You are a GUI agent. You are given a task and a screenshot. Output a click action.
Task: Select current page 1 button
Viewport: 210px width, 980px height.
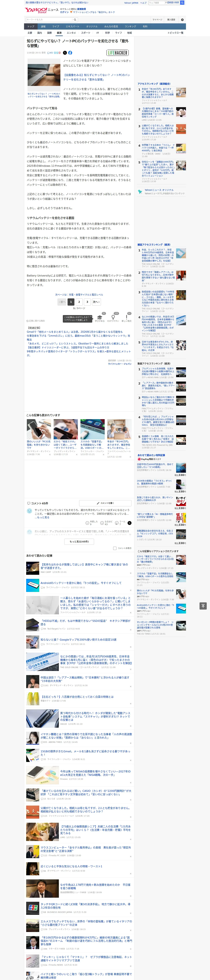(71, 302)
